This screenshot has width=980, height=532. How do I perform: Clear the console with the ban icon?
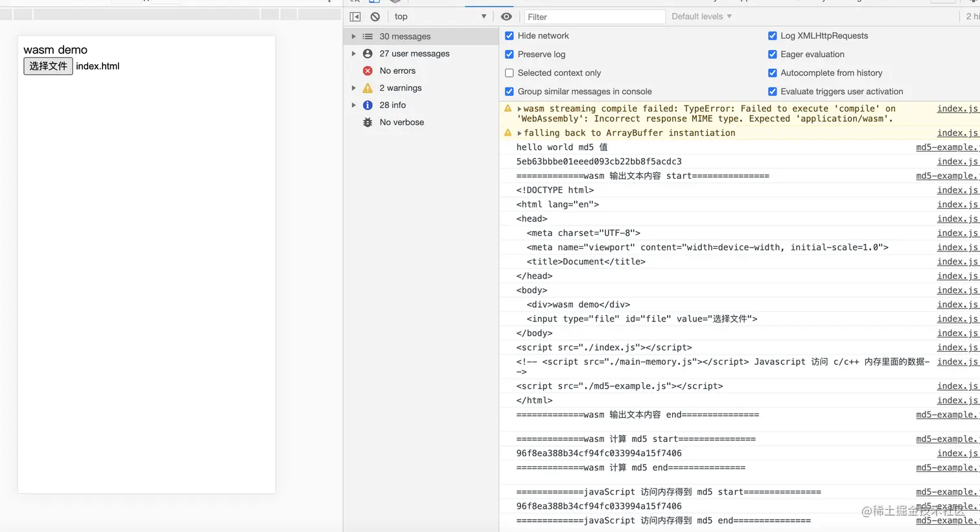tap(375, 17)
